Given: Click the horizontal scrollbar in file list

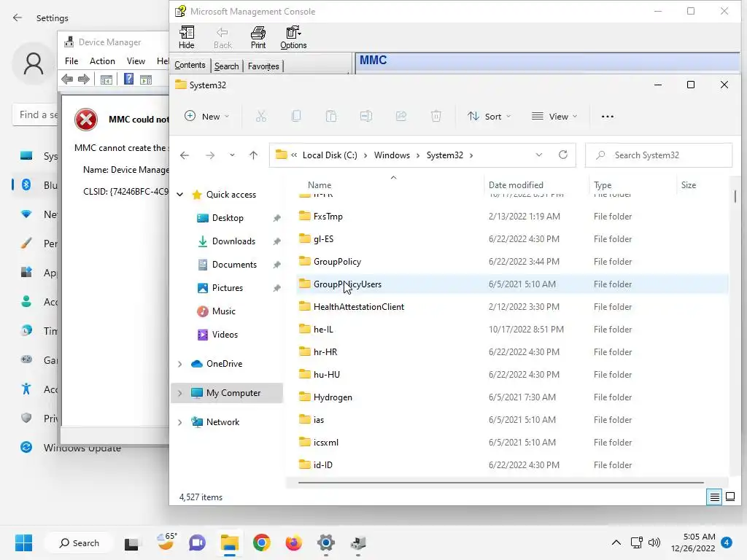Looking at the screenshot, I should coord(500,483).
